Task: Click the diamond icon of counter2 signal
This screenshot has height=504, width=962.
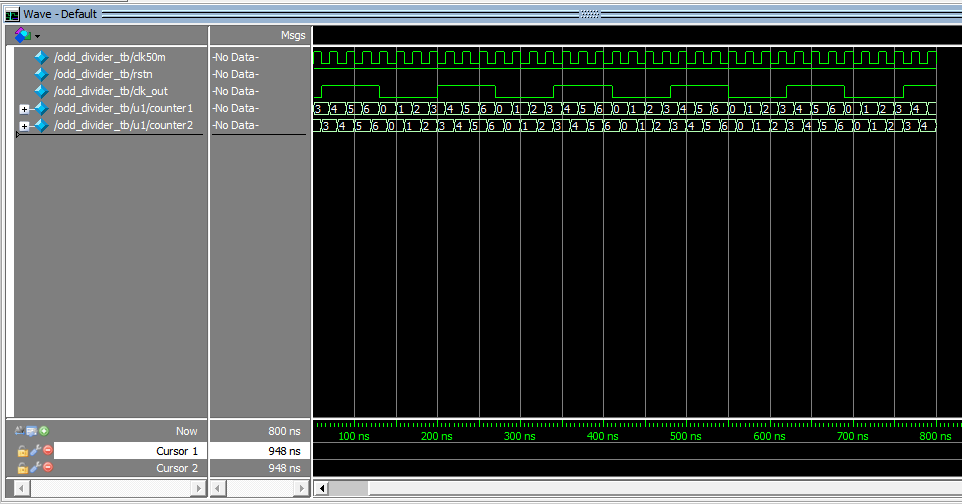Action: pyautogui.click(x=41, y=126)
